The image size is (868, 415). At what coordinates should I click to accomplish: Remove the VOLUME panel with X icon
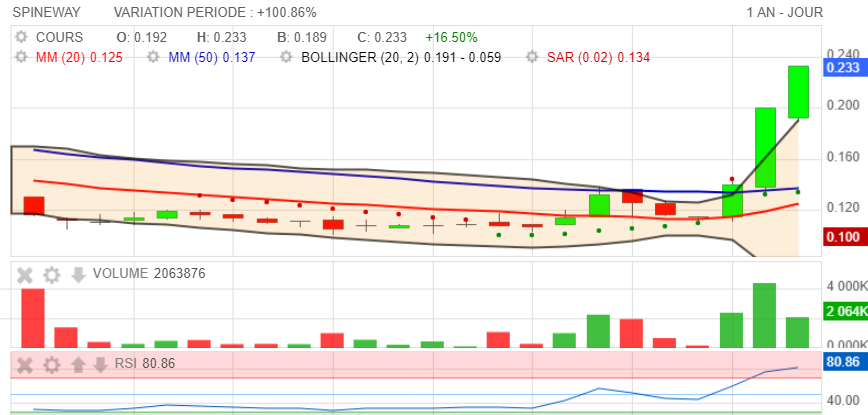tap(25, 274)
